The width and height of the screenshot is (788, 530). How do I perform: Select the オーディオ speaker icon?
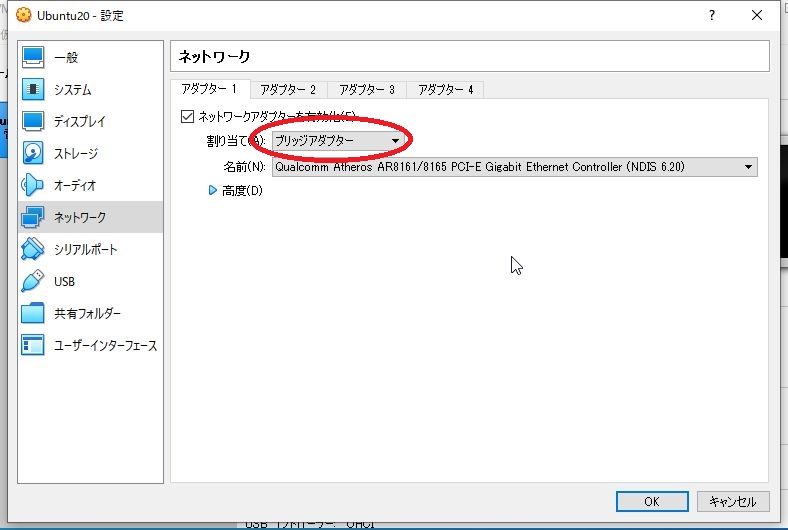pyautogui.click(x=33, y=185)
